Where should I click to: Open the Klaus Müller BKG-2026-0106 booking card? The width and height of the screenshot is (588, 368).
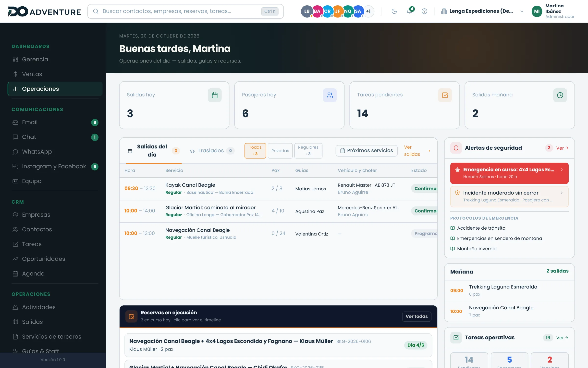coord(278,345)
